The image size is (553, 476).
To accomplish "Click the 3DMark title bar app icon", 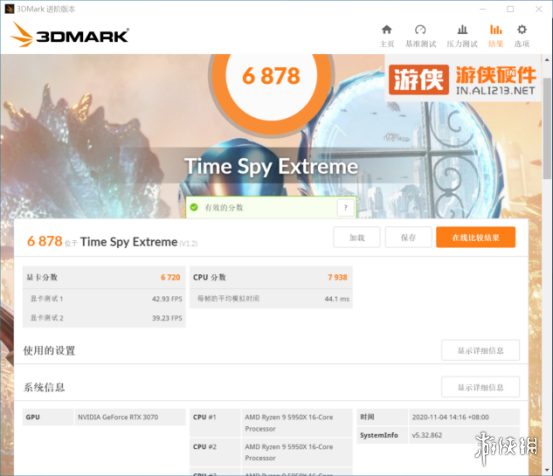I will coord(9,8).
